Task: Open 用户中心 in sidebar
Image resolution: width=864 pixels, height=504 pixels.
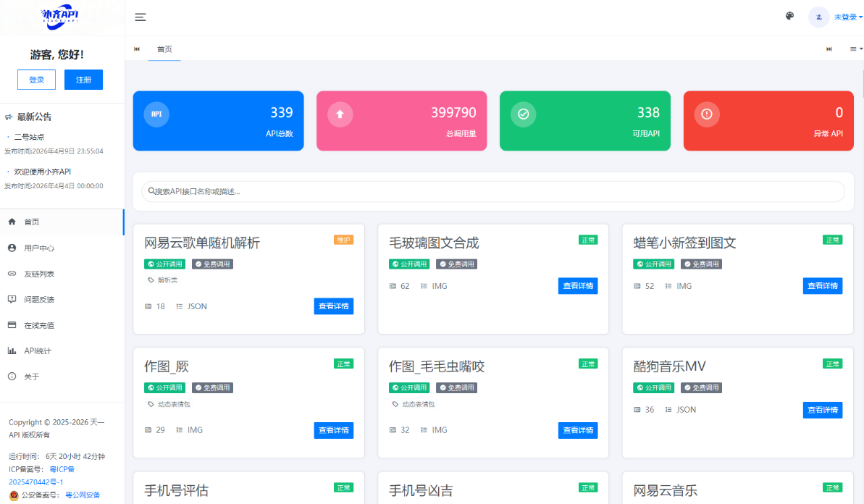Action: coord(62,248)
